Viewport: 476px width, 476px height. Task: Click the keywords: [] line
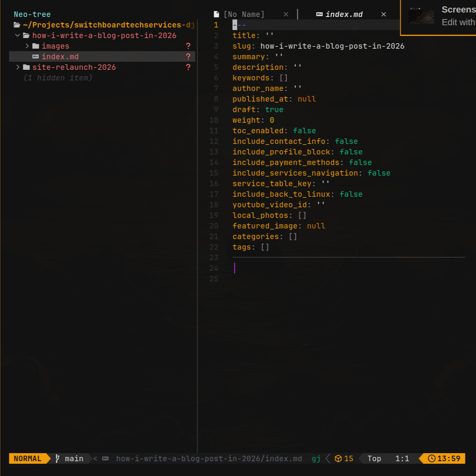click(260, 78)
